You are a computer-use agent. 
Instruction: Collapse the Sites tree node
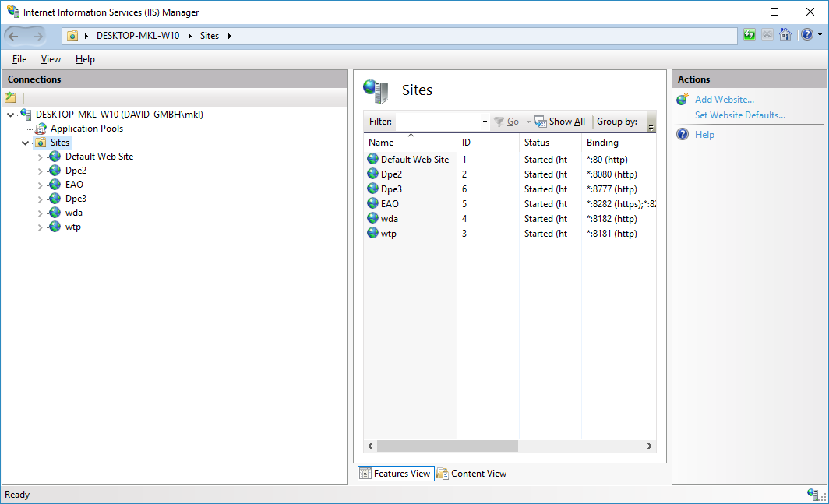[x=26, y=143]
